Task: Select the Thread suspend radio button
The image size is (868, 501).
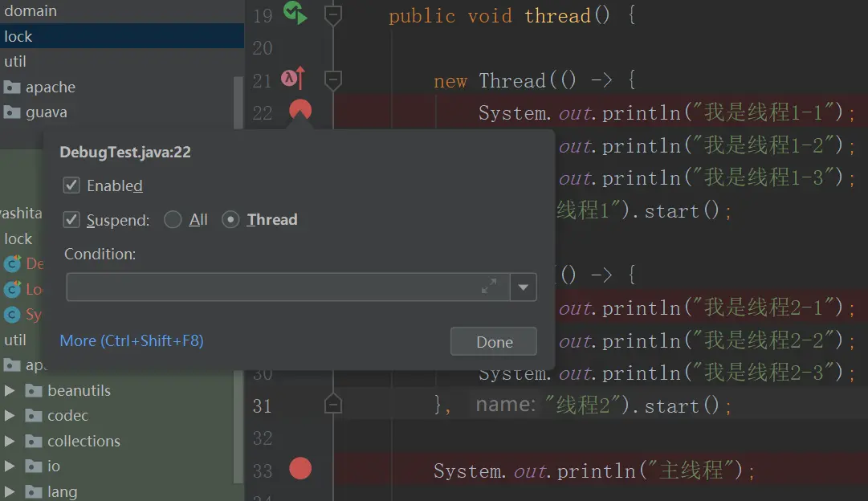Action: coord(230,220)
